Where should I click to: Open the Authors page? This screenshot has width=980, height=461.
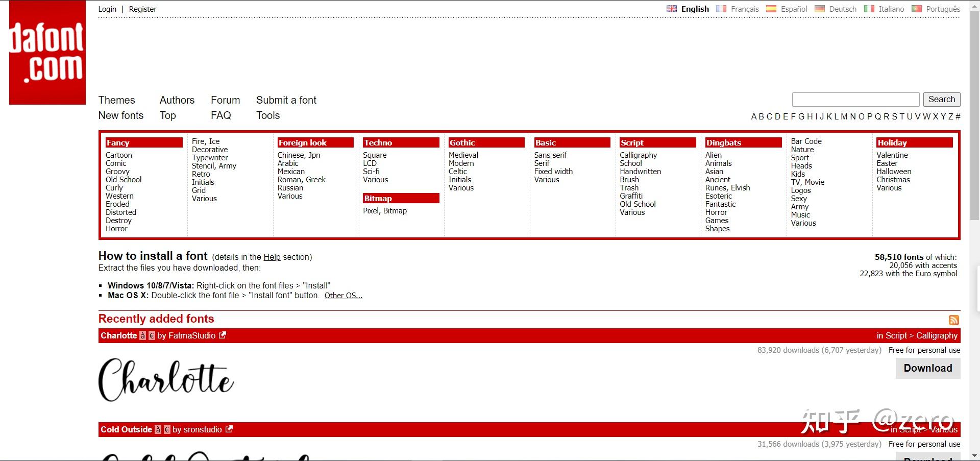pos(177,100)
